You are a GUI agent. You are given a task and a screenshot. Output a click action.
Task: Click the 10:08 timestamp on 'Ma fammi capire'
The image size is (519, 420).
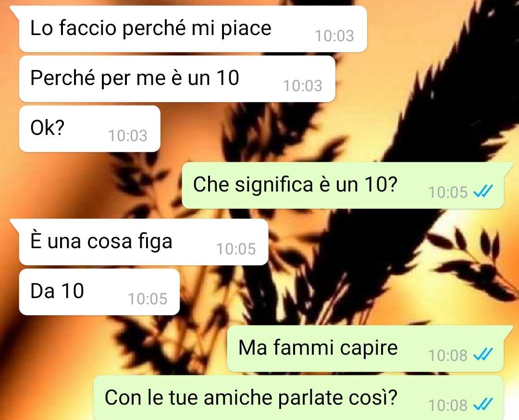[x=448, y=355]
